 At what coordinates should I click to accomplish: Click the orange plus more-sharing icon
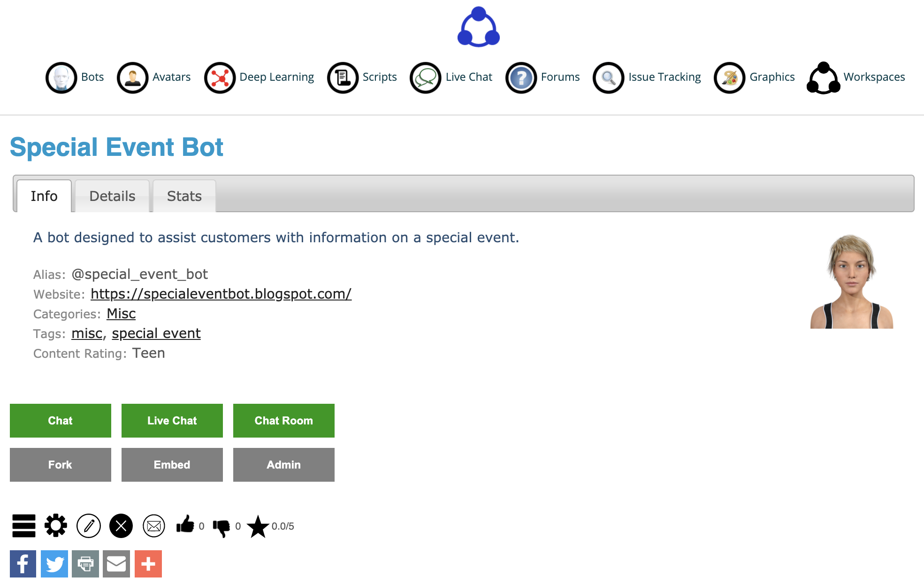point(148,564)
